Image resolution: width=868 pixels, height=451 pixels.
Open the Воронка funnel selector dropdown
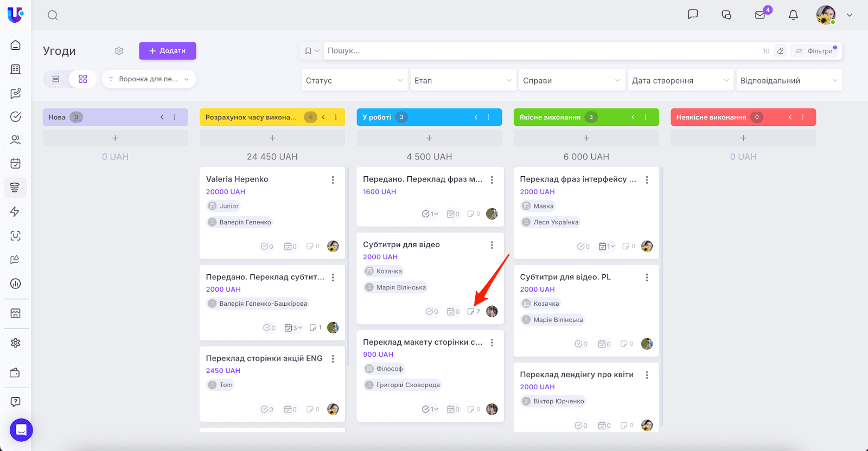[149, 79]
